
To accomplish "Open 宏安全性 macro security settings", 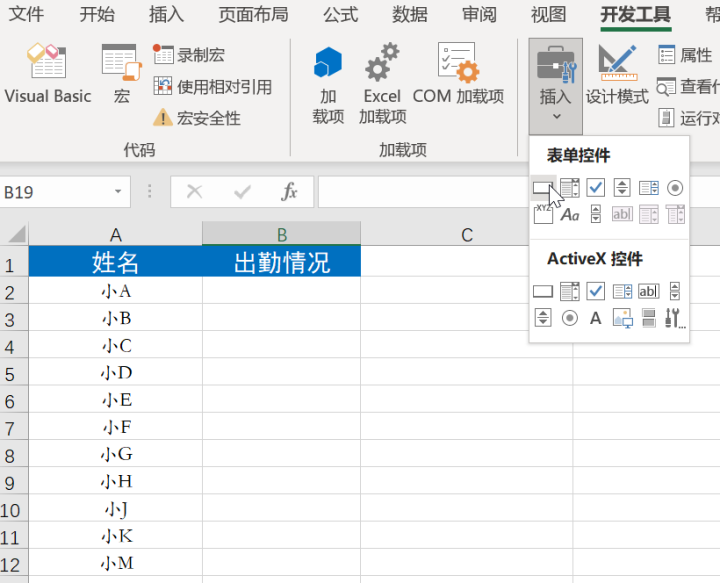I will pyautogui.click(x=197, y=118).
